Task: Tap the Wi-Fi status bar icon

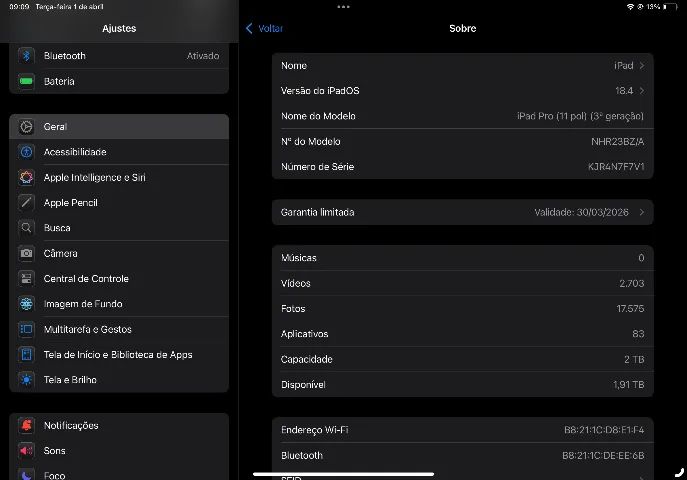Action: (630, 7)
